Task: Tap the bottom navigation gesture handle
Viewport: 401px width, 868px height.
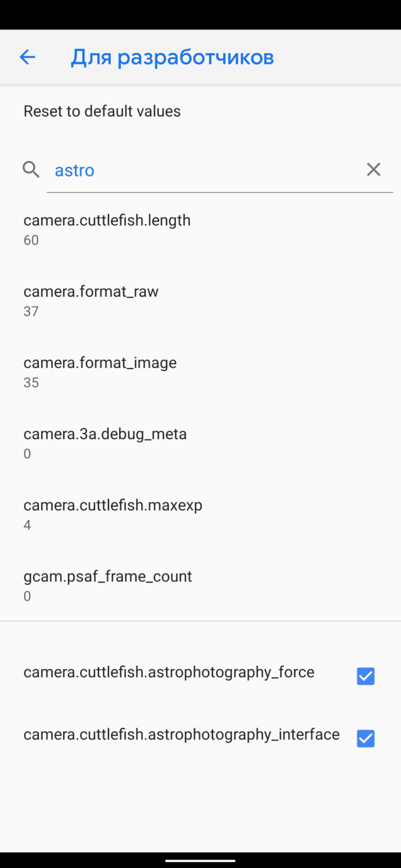Action: 200,860
